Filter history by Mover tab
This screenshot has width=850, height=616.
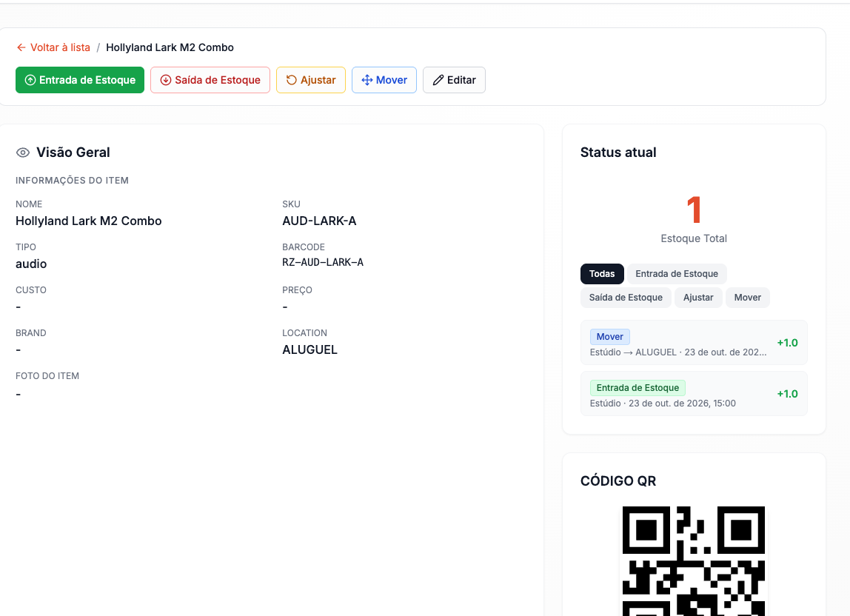click(x=748, y=298)
